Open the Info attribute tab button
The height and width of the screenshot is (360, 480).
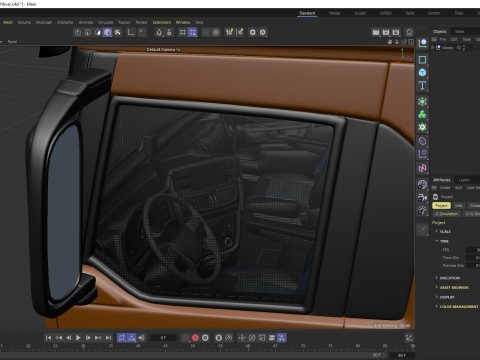tap(459, 206)
